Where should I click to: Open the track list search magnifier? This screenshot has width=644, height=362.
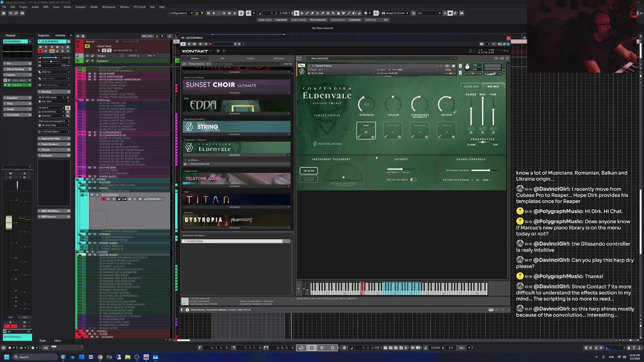pos(169,36)
